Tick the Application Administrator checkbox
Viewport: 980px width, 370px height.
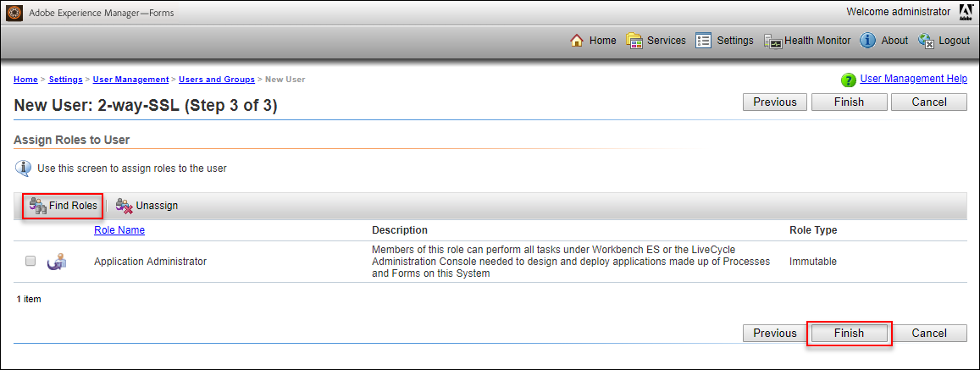tap(30, 262)
